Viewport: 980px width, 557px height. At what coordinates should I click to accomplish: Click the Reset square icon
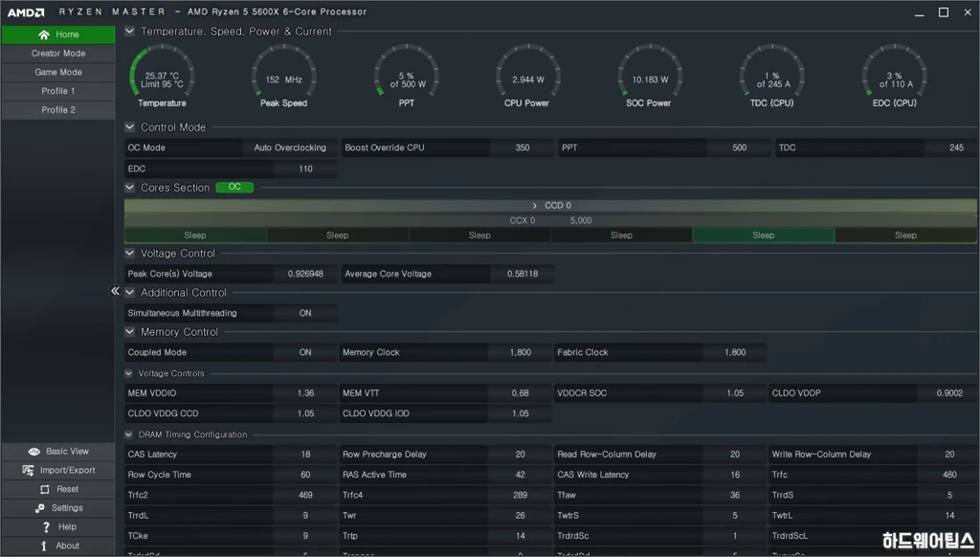44,489
